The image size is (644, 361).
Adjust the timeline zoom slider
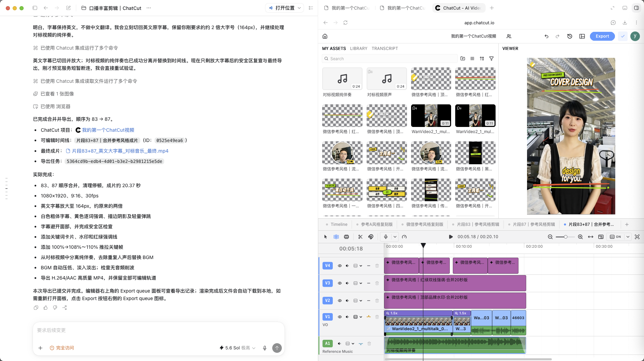565,237
